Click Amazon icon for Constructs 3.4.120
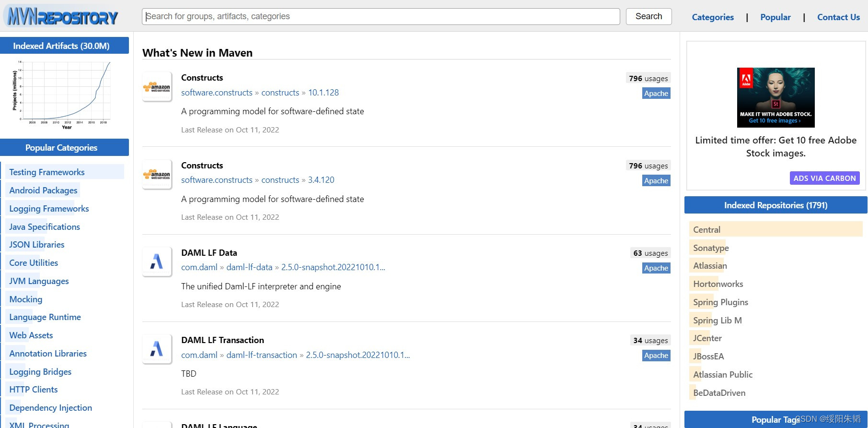Image resolution: width=868 pixels, height=428 pixels. click(x=157, y=174)
